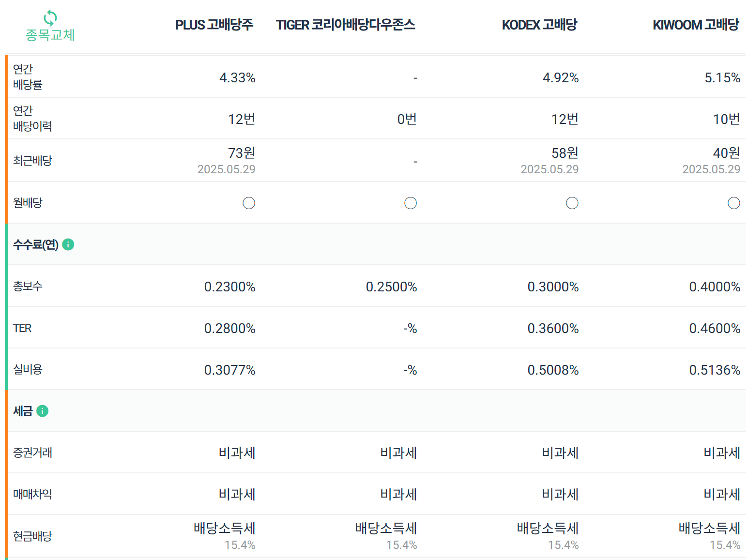Click the 0.2500% total fee value
This screenshot has width=748, height=560.
pos(392,287)
